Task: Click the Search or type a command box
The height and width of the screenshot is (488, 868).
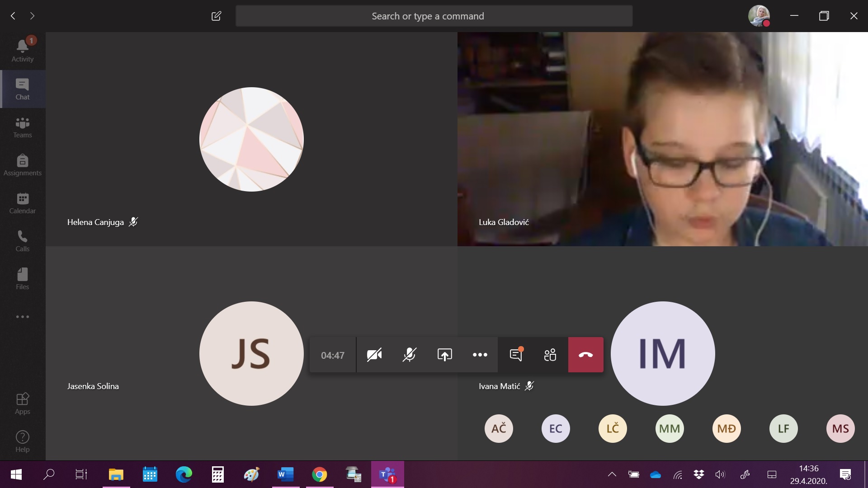Action: tap(434, 16)
